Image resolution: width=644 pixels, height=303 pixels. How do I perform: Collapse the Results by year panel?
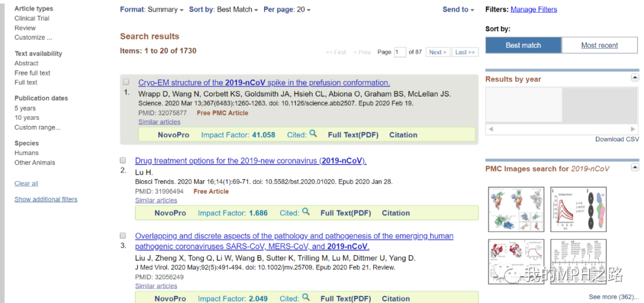point(635,77)
